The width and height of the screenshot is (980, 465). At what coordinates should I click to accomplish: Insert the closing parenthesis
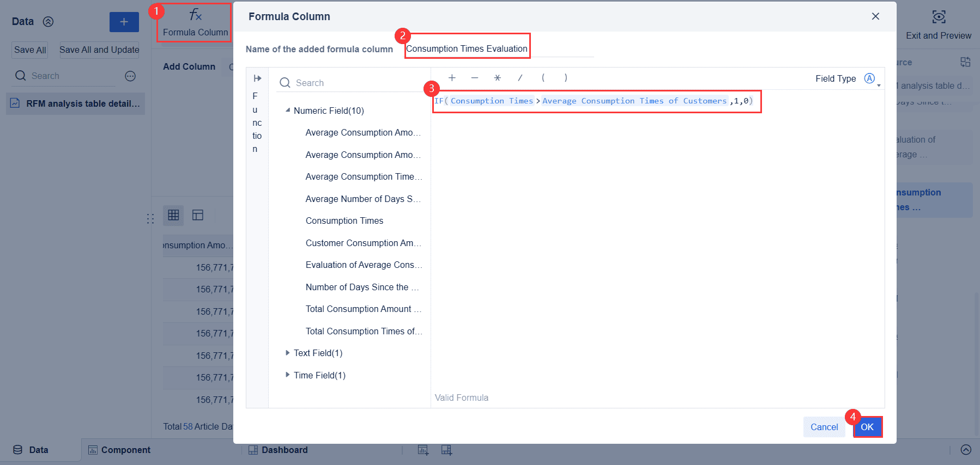(x=566, y=78)
